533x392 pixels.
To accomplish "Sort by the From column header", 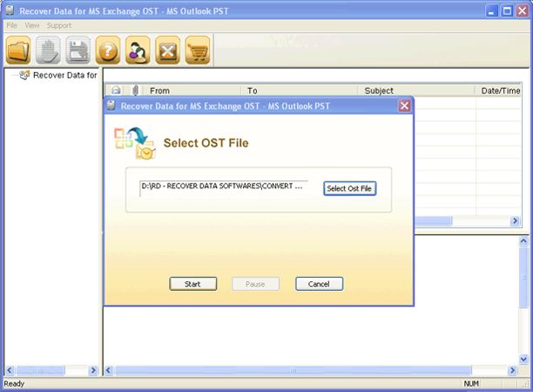I will click(192, 91).
